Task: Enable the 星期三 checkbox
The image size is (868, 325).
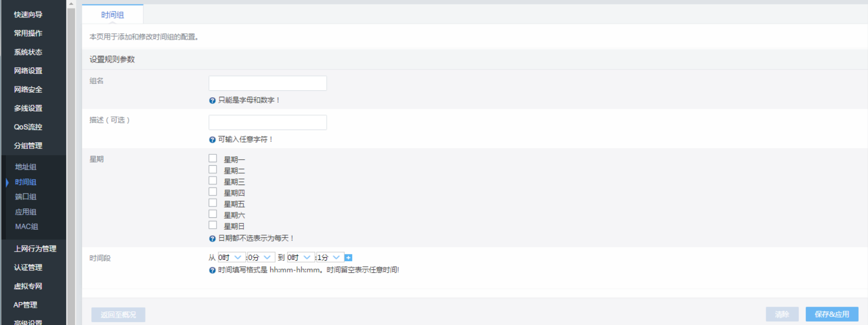Action: click(213, 181)
